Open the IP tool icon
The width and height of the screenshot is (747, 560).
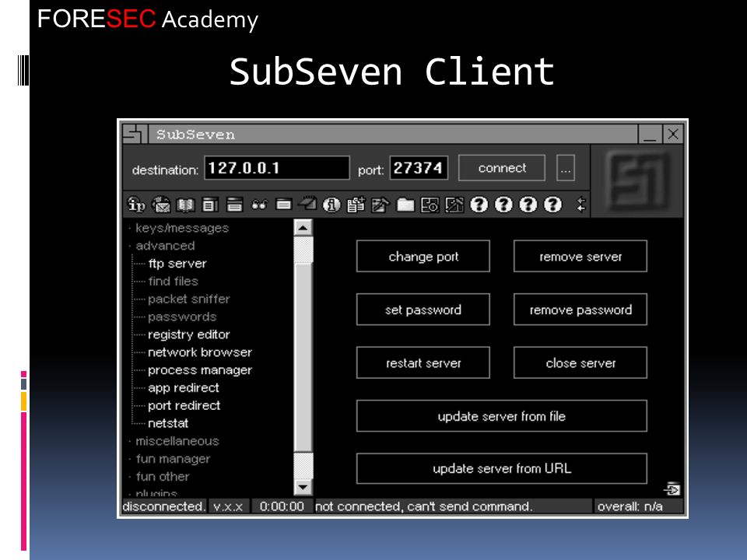coord(136,205)
